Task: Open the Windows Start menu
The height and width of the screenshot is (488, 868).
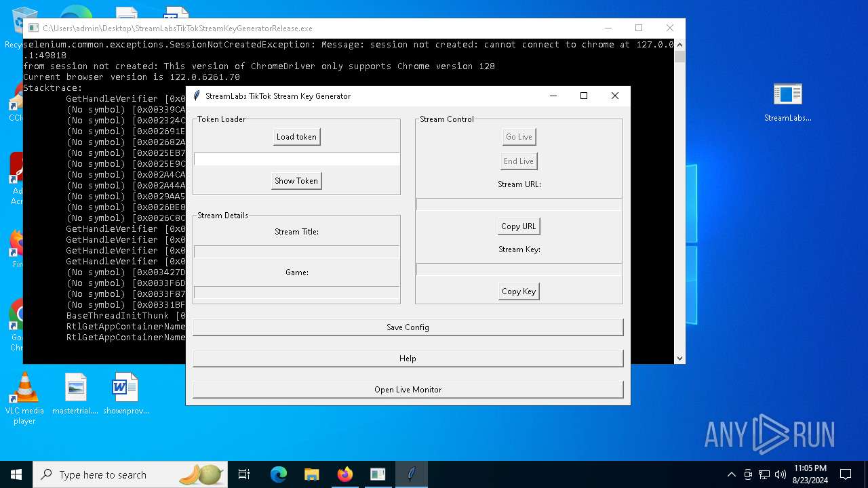Action: click(16, 474)
